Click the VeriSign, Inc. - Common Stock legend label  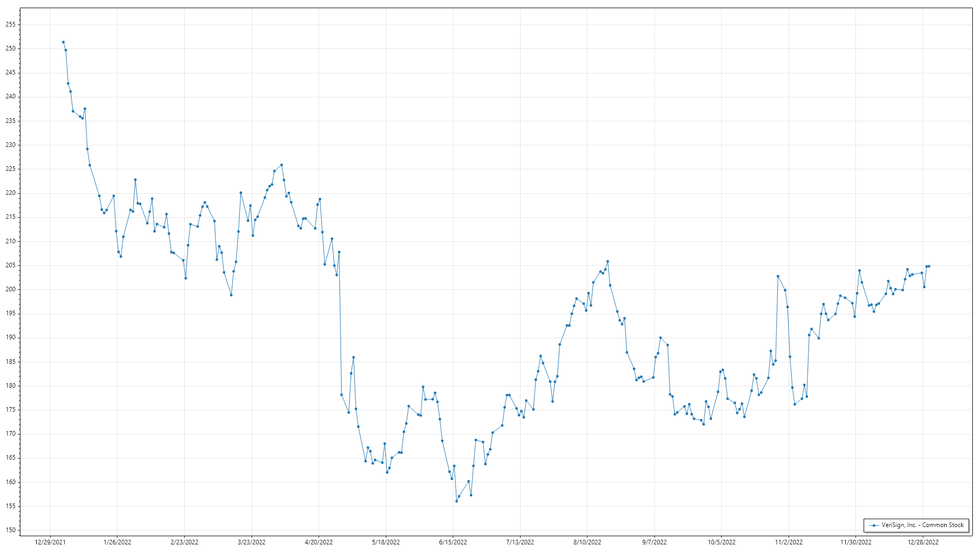tap(922, 525)
